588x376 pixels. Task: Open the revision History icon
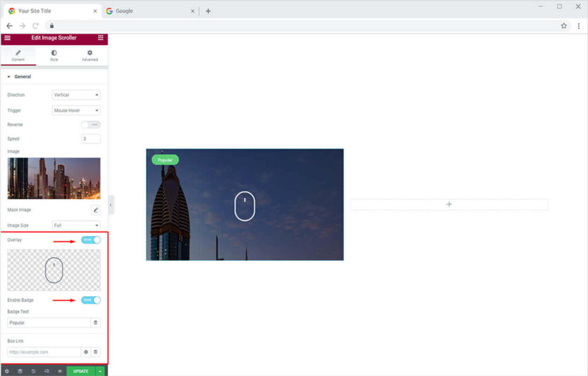[33, 371]
